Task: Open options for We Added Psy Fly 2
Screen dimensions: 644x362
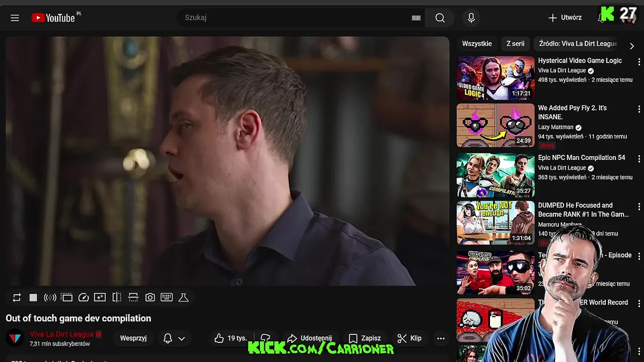Action: coord(639,109)
